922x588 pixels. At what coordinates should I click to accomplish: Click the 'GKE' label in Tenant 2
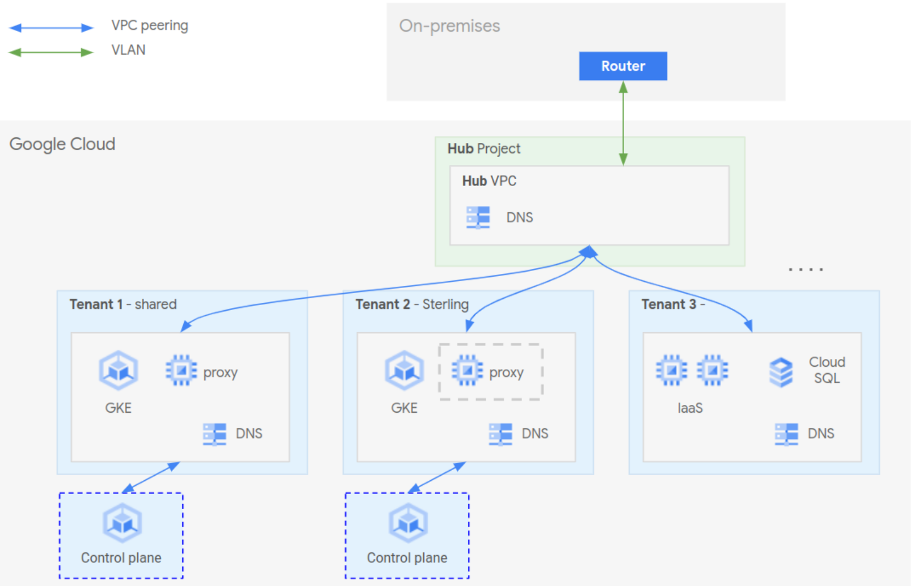pos(404,408)
